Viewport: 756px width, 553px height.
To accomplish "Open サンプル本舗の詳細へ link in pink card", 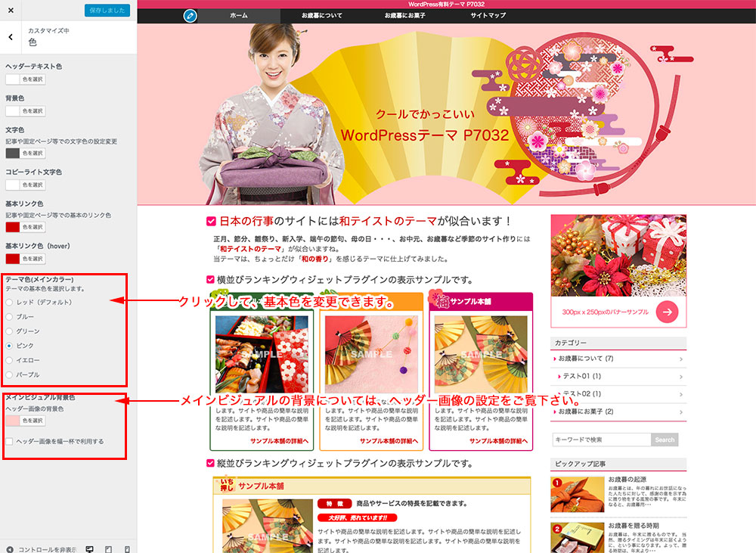I will (x=498, y=440).
